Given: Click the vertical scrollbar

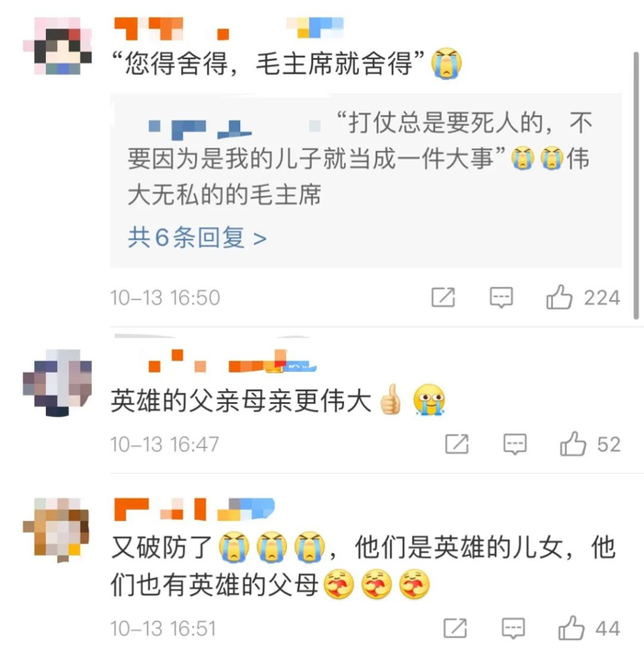Looking at the screenshot, I should pos(636,187).
